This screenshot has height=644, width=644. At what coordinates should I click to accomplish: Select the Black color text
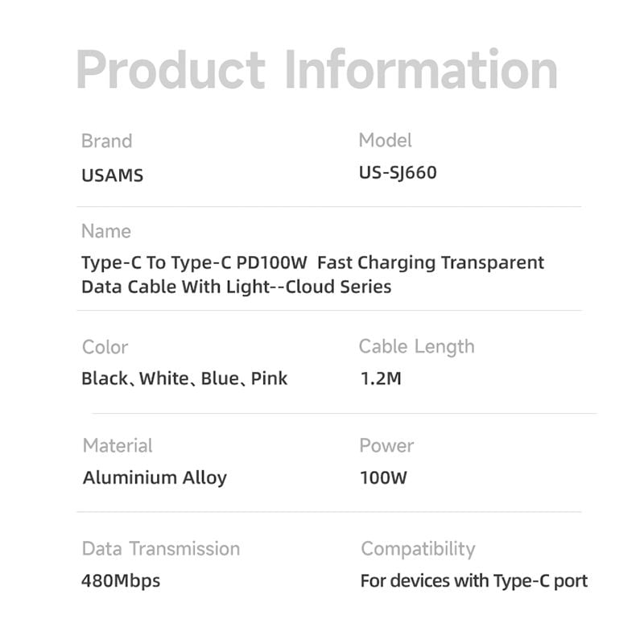click(x=103, y=378)
